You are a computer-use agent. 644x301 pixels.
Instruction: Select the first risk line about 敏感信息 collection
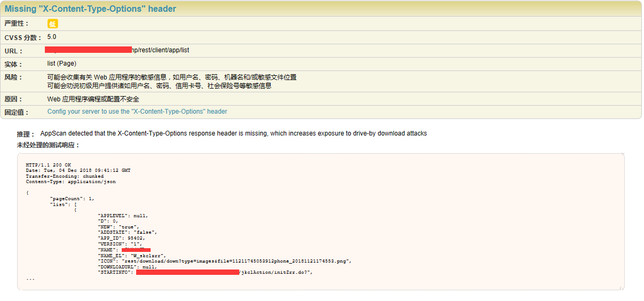pyautogui.click(x=172, y=77)
